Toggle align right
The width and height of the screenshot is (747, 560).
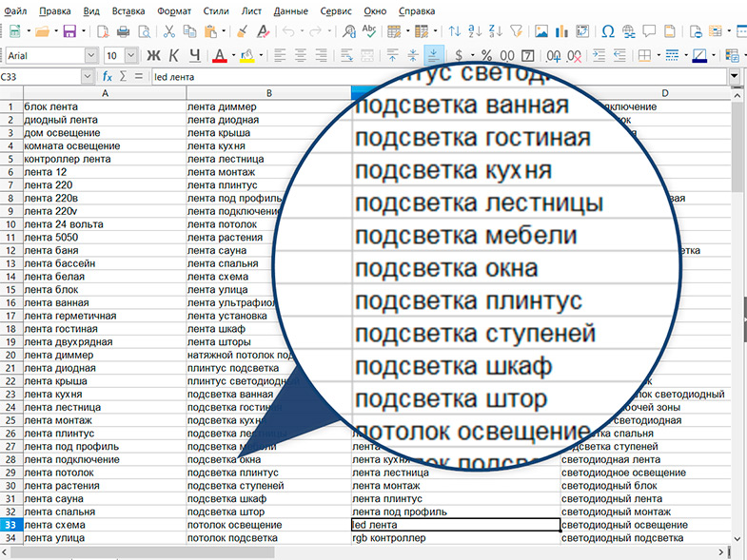pos(321,56)
